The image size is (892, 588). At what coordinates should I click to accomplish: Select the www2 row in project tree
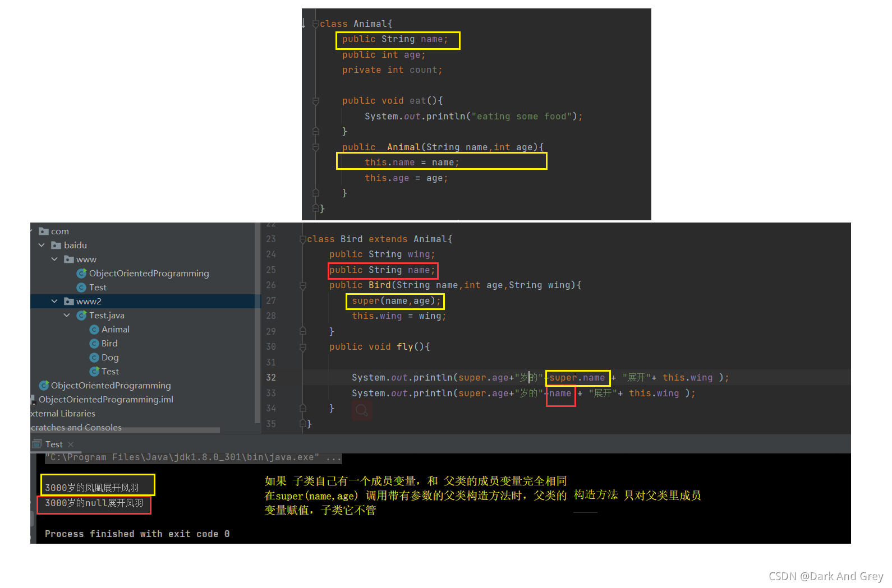tap(145, 302)
